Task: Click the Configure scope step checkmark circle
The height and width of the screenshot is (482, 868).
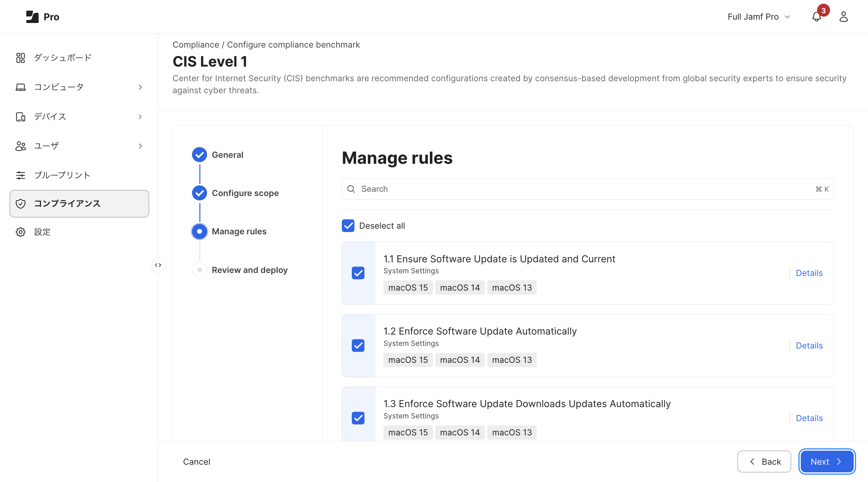Action: pos(199,193)
